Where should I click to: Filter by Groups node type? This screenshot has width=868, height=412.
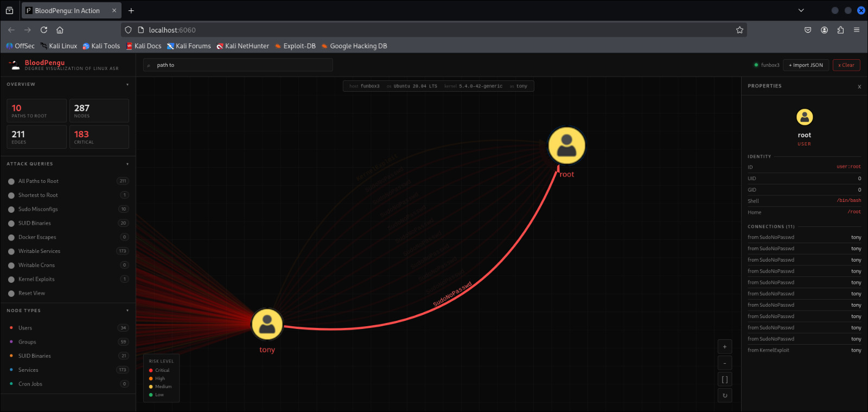pyautogui.click(x=68, y=342)
